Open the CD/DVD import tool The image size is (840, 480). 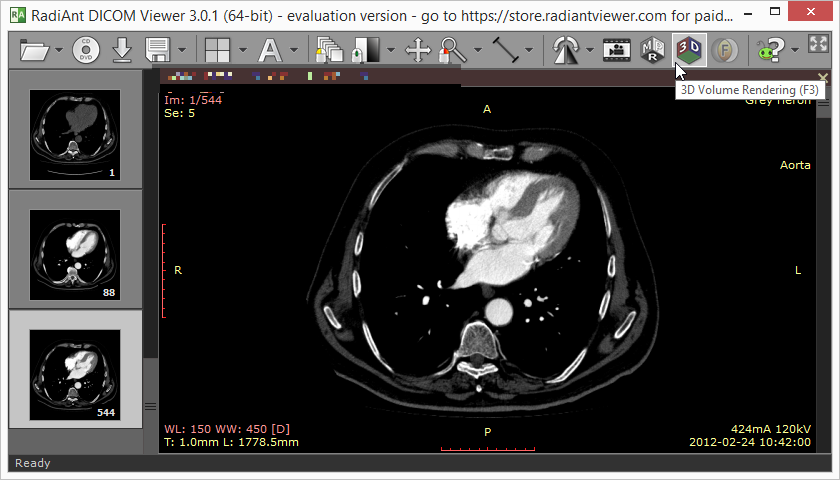(x=86, y=50)
